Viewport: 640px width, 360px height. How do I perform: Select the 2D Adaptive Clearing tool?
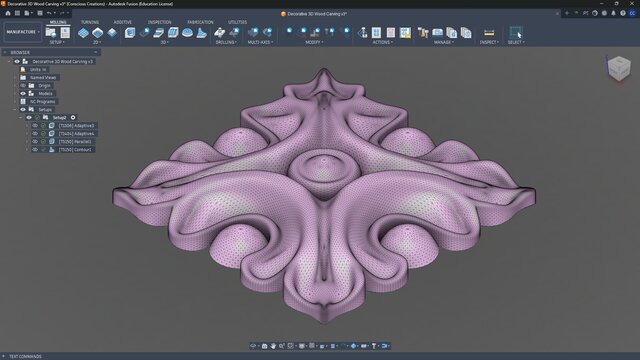pos(83,33)
